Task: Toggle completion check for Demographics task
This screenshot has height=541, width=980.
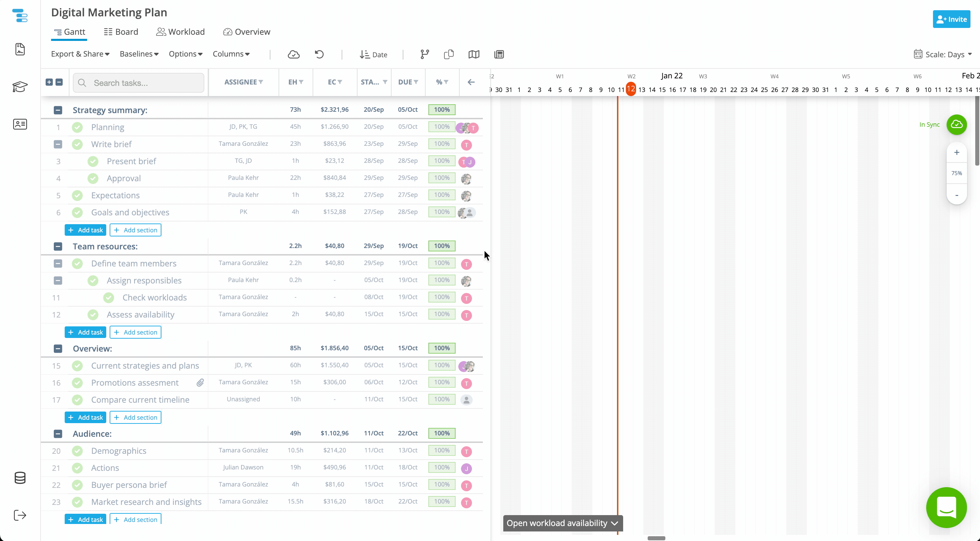Action: pyautogui.click(x=77, y=451)
